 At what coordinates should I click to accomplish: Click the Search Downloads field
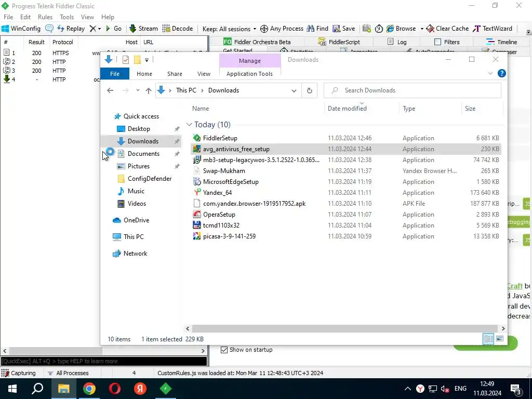point(412,90)
